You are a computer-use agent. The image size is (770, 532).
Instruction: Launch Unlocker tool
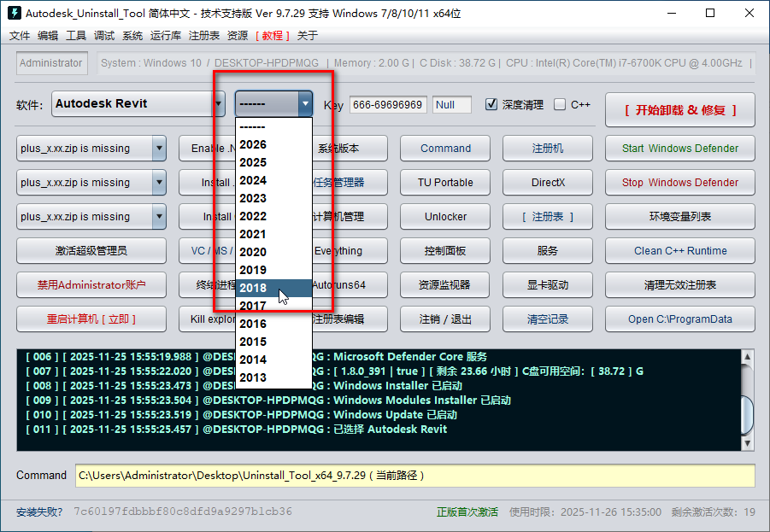point(445,216)
